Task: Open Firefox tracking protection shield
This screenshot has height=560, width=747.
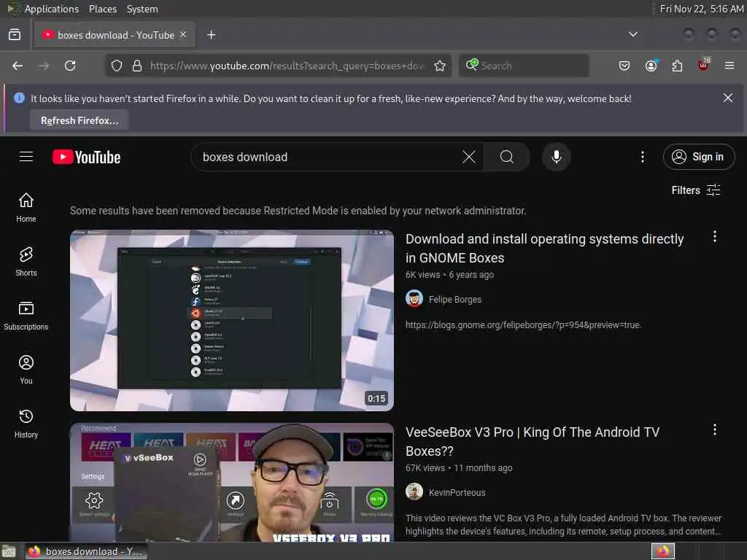Action: coord(117,66)
